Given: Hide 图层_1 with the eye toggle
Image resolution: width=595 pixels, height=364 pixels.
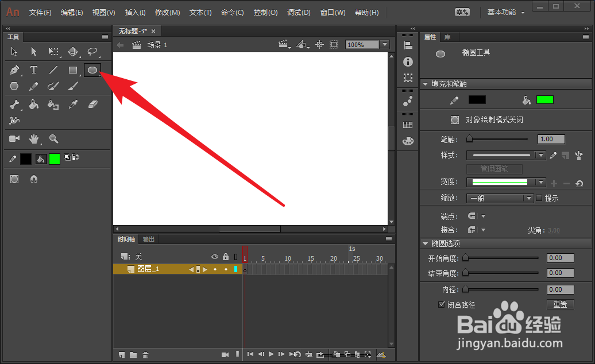Looking at the screenshot, I should (x=215, y=268).
